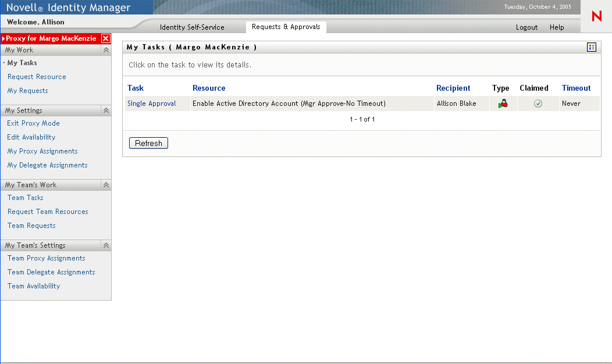Image resolution: width=612 pixels, height=364 pixels.
Task: Open the Help link
Action: point(557,27)
